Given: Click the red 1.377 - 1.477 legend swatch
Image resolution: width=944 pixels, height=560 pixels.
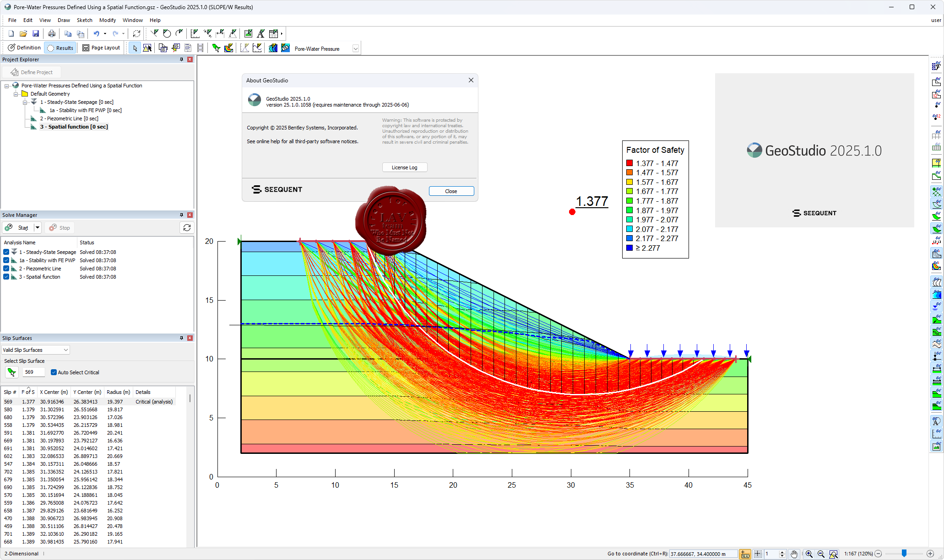Looking at the screenshot, I should pos(629,163).
